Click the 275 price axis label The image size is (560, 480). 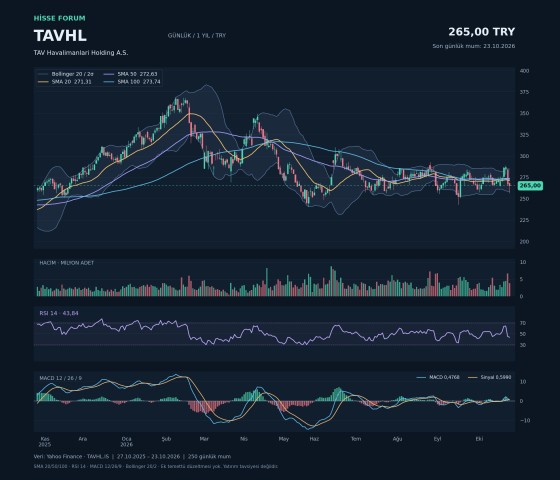coord(524,178)
